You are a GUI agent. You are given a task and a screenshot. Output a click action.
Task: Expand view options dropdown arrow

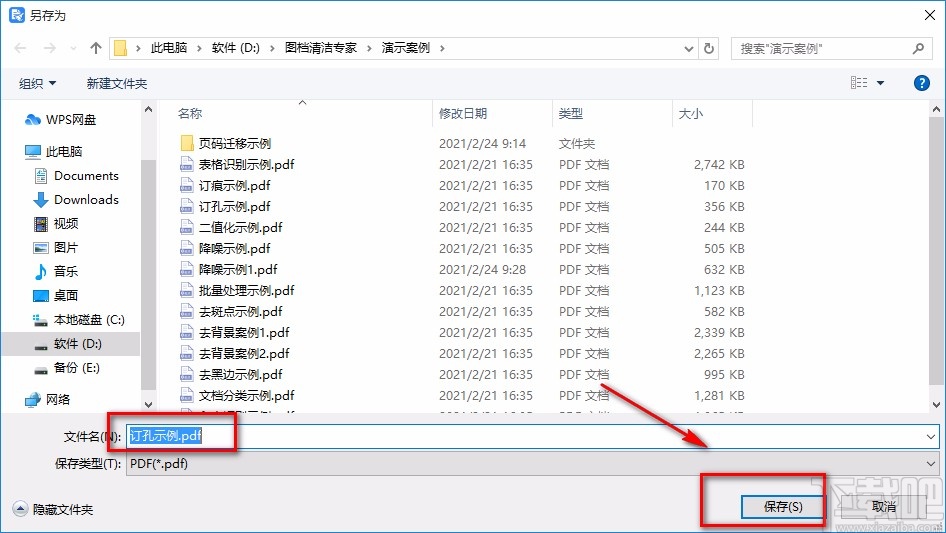(880, 83)
